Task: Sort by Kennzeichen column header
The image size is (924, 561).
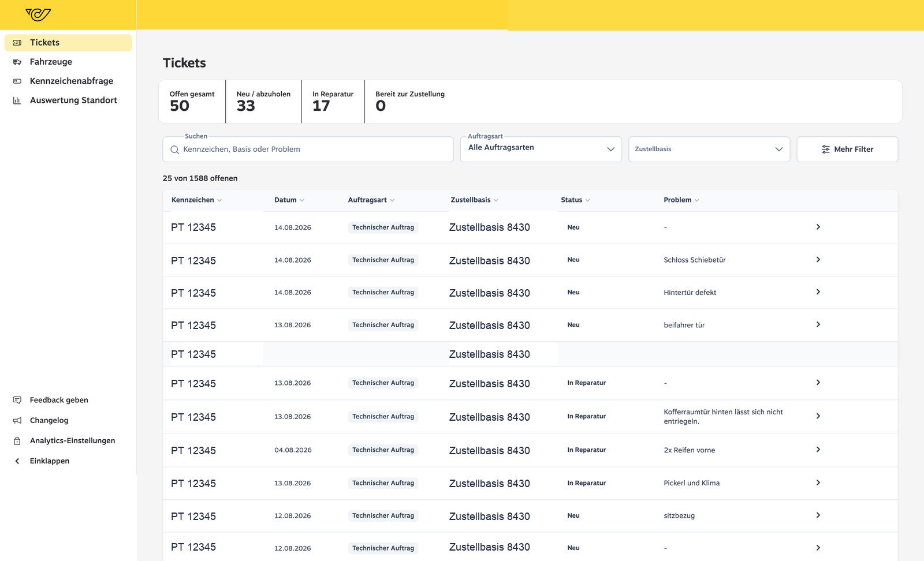Action: (196, 200)
